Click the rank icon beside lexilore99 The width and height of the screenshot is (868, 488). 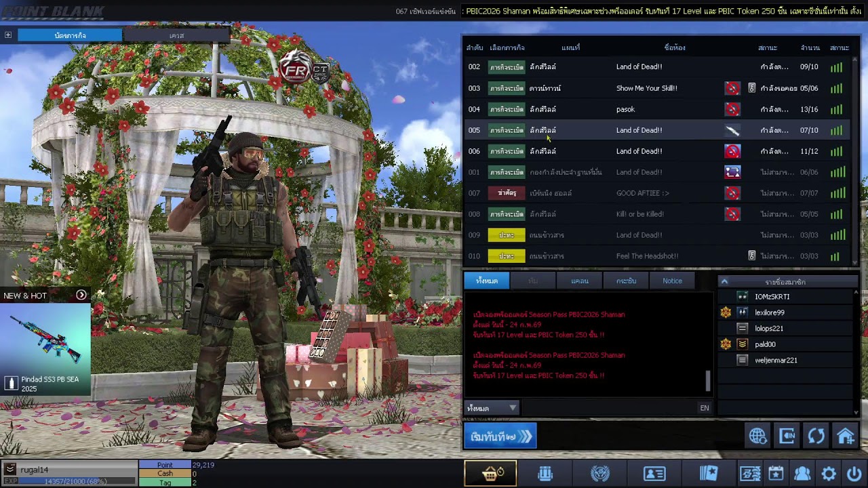743,312
